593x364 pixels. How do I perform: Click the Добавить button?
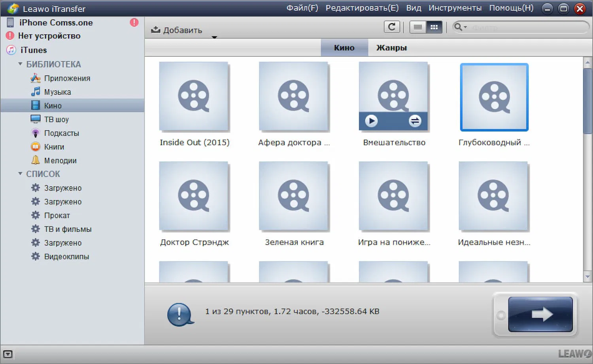(x=177, y=30)
